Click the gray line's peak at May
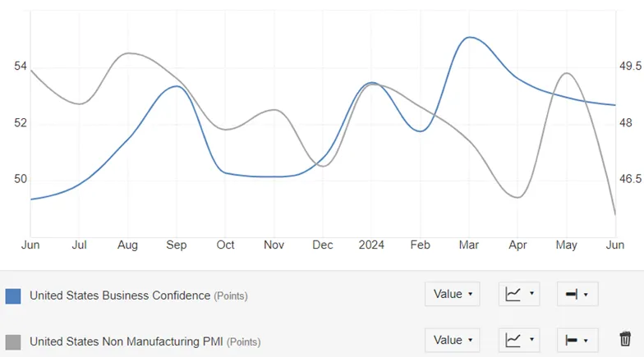 point(566,73)
